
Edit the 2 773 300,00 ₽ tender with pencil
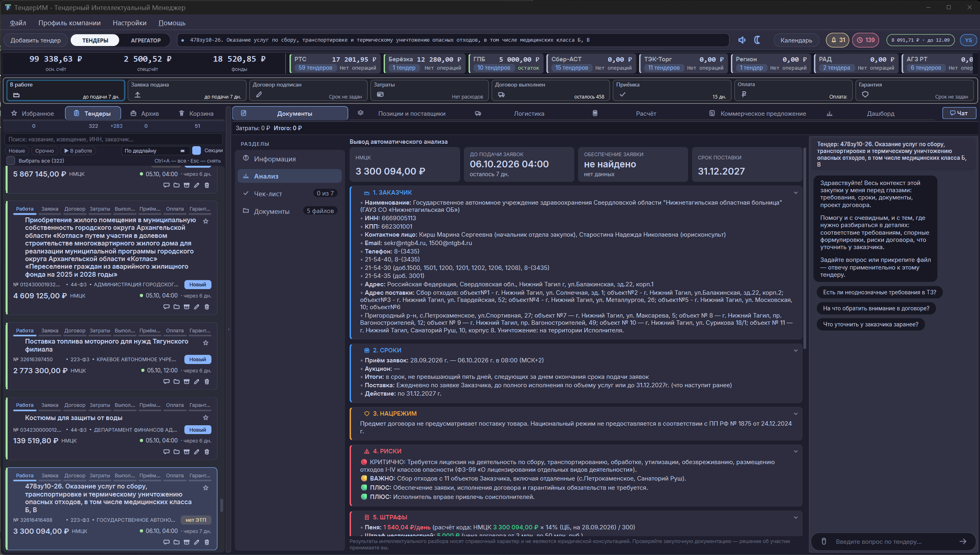197,382
